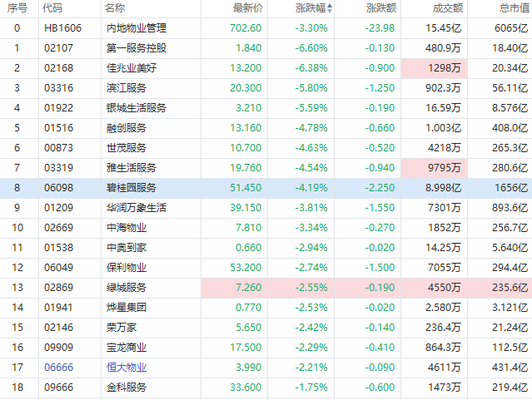532x400 pixels.
Task: Click change amount -2.250
Action: point(380,187)
